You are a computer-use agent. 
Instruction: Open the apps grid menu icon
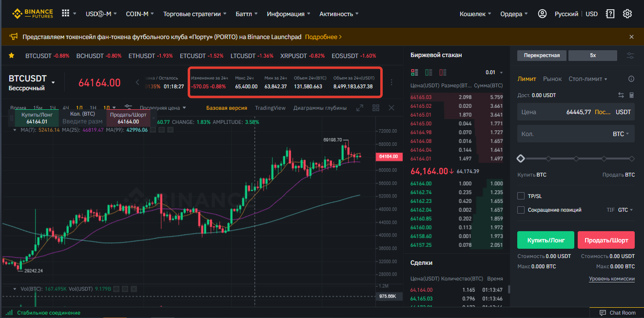click(65, 13)
